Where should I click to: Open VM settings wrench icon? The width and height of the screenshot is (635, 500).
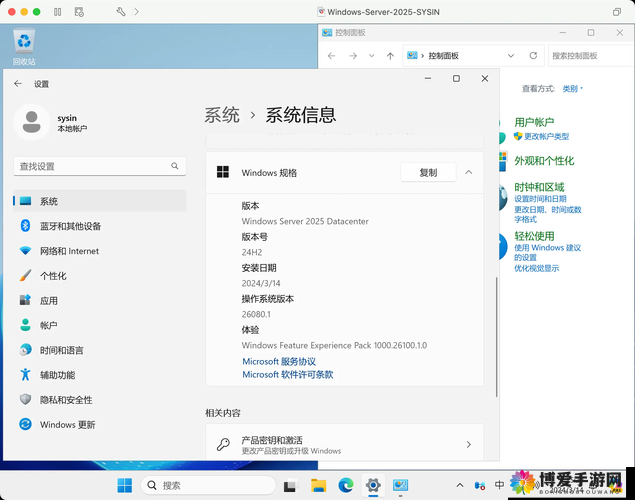click(121, 12)
